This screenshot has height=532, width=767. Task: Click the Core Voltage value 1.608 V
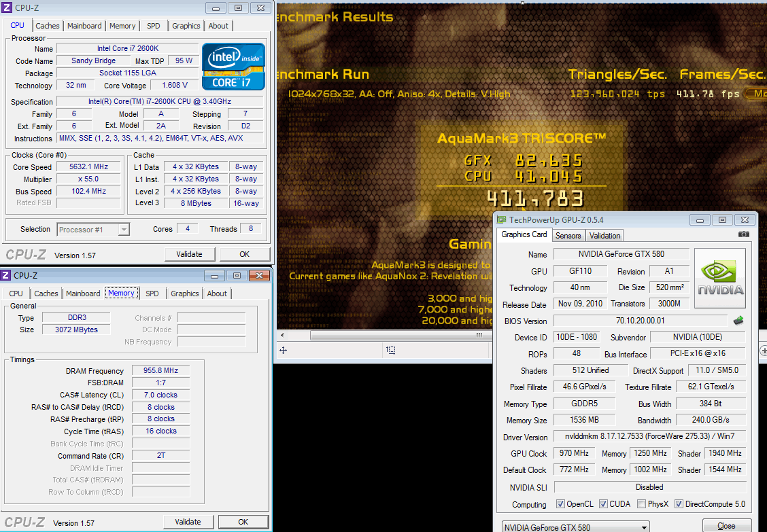175,85
